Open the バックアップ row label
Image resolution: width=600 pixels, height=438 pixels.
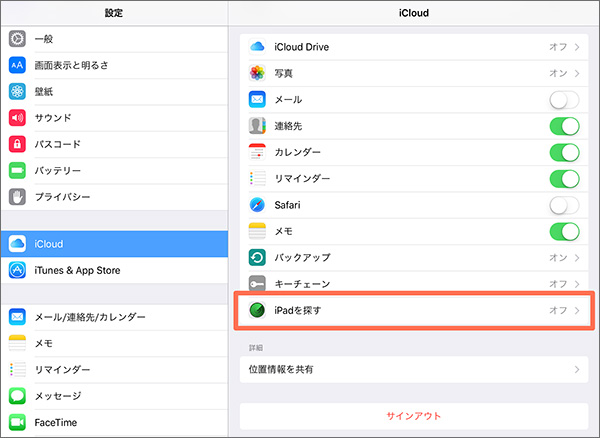click(302, 257)
